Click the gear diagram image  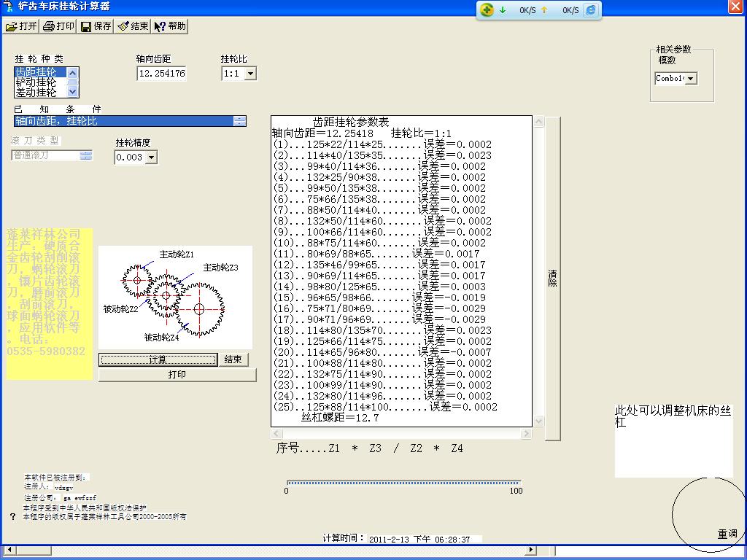[x=175, y=297]
